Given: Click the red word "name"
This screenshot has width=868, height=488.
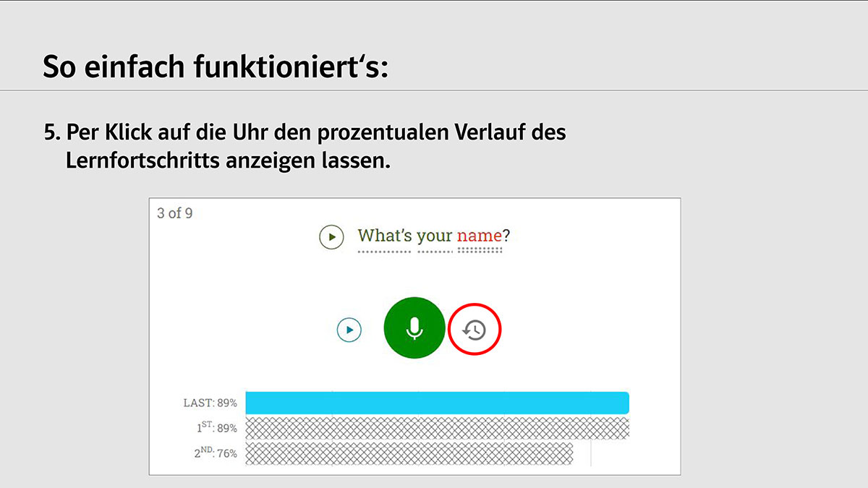Looking at the screenshot, I should click(x=479, y=236).
